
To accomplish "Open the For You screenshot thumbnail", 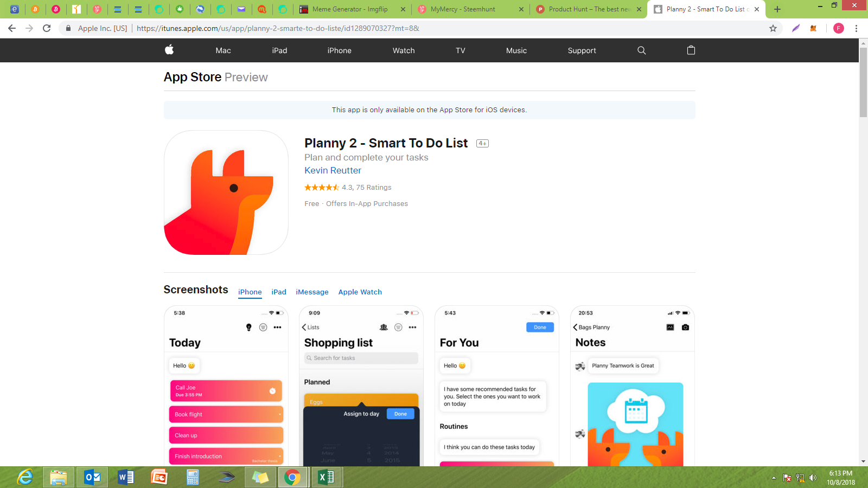I will tap(497, 386).
